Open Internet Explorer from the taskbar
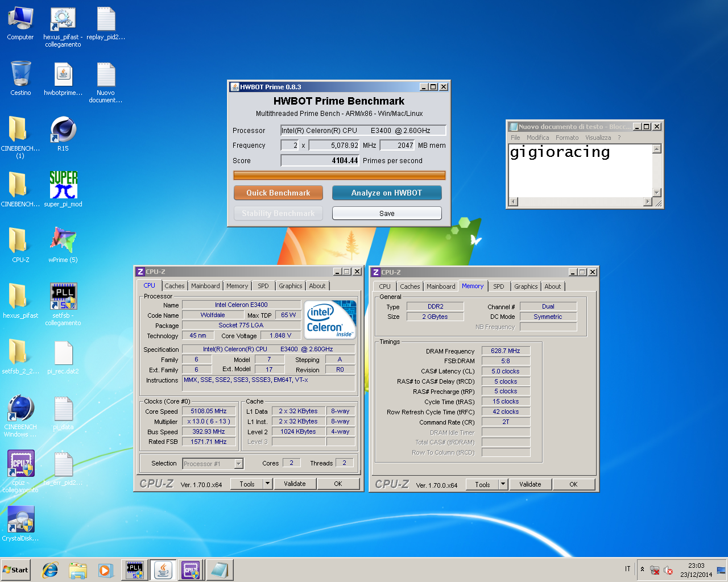728x582 pixels. click(x=50, y=570)
